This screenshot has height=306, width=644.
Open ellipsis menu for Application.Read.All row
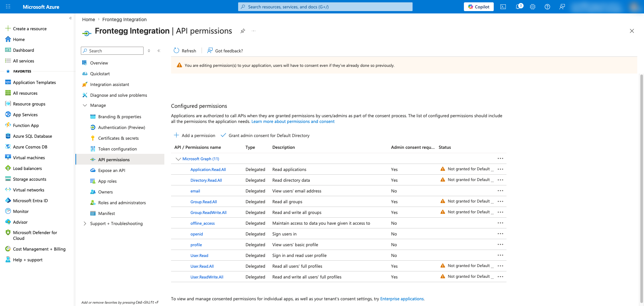coord(500,169)
